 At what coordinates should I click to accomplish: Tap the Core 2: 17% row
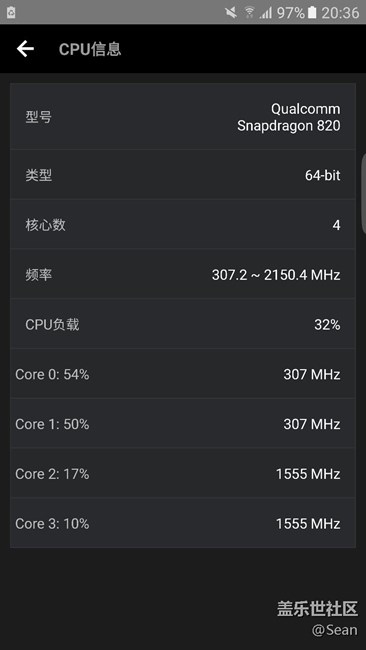coord(183,473)
